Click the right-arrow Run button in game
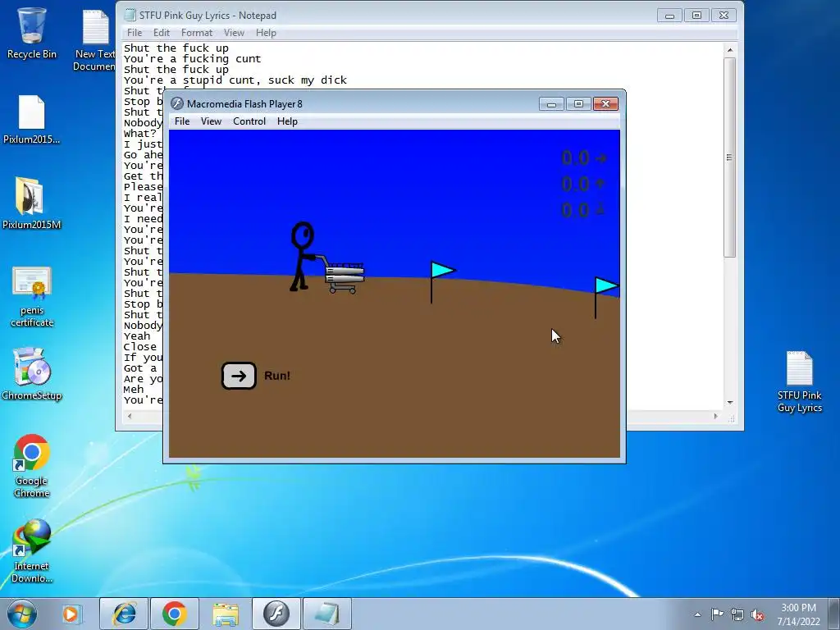840x630 pixels. pyautogui.click(x=239, y=376)
